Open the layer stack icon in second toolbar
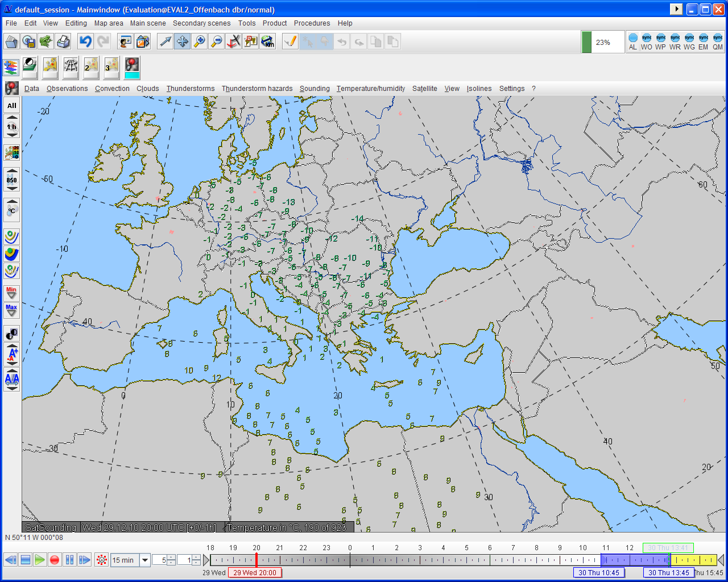Screen dimensions: 728x582 pyautogui.click(x=11, y=68)
